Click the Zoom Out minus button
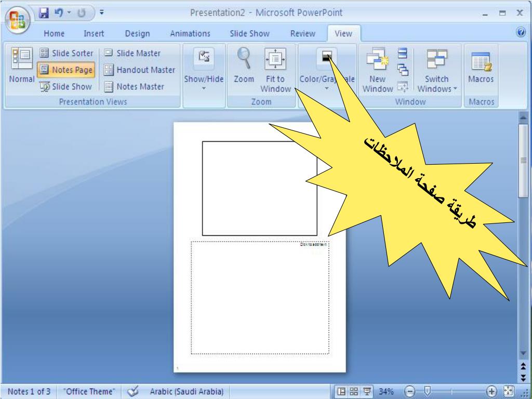The width and height of the screenshot is (532, 399). pyautogui.click(x=410, y=392)
